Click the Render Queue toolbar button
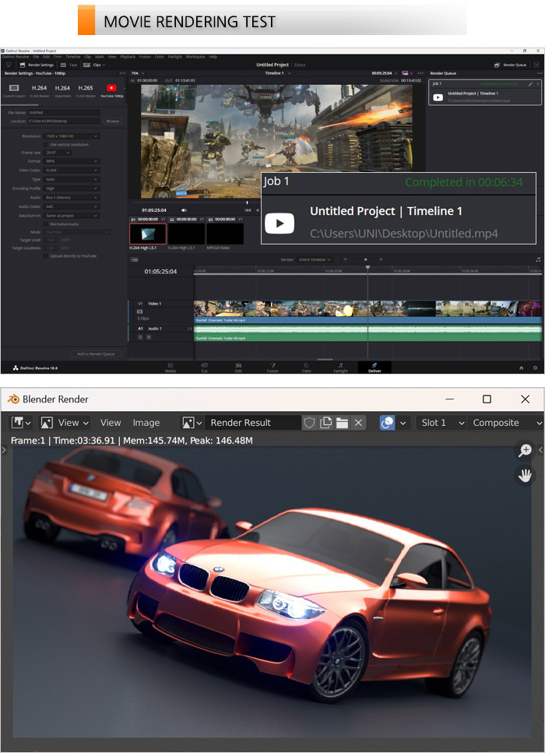 [x=511, y=65]
